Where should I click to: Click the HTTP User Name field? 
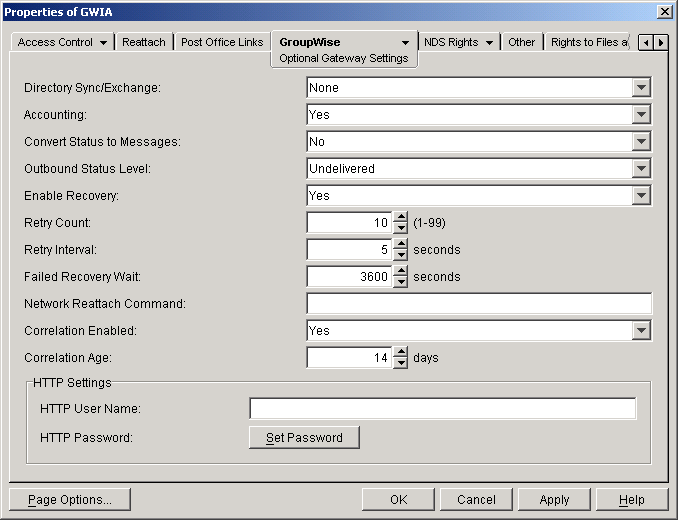[443, 408]
